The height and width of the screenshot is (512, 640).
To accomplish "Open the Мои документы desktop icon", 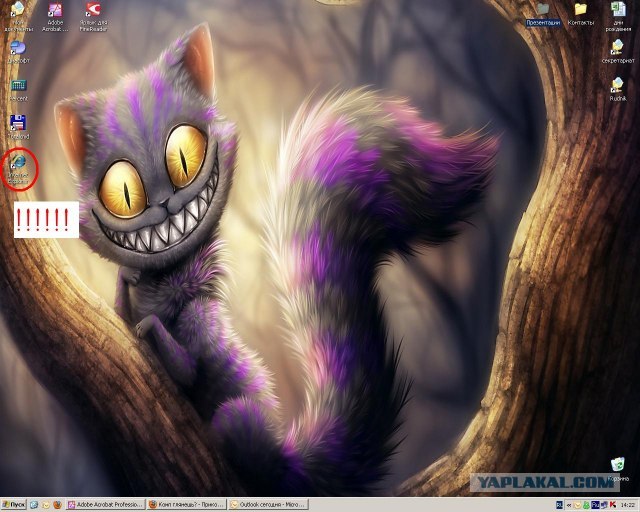I will point(17,17).
